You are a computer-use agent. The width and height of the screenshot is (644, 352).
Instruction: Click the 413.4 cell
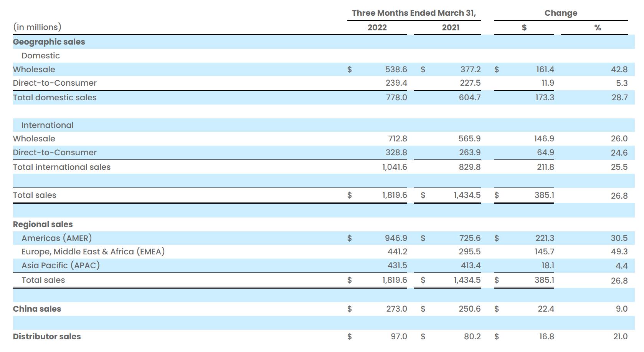tap(471, 266)
